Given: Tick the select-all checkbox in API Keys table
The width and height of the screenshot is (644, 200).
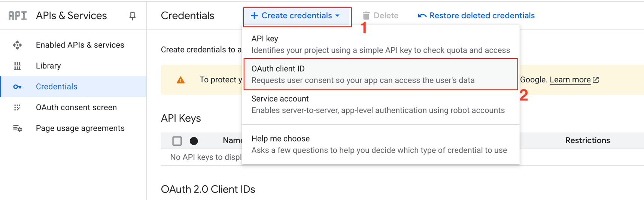Looking at the screenshot, I should point(177,141).
